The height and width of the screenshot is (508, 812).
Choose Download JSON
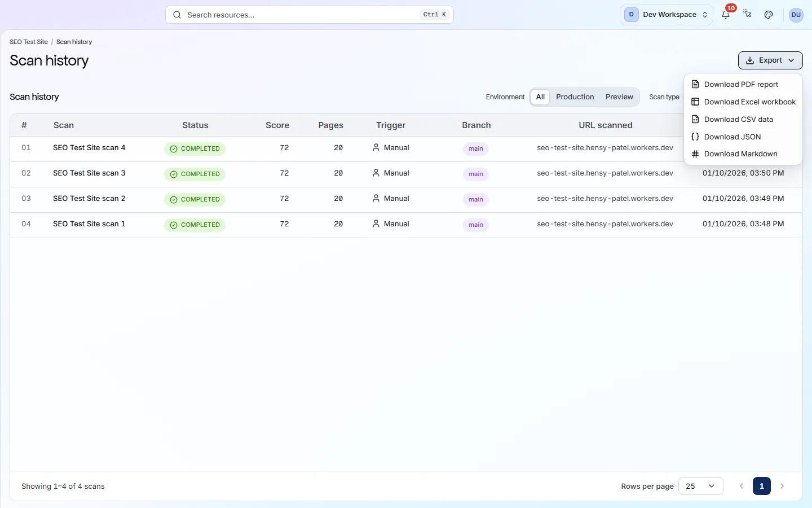743,137
